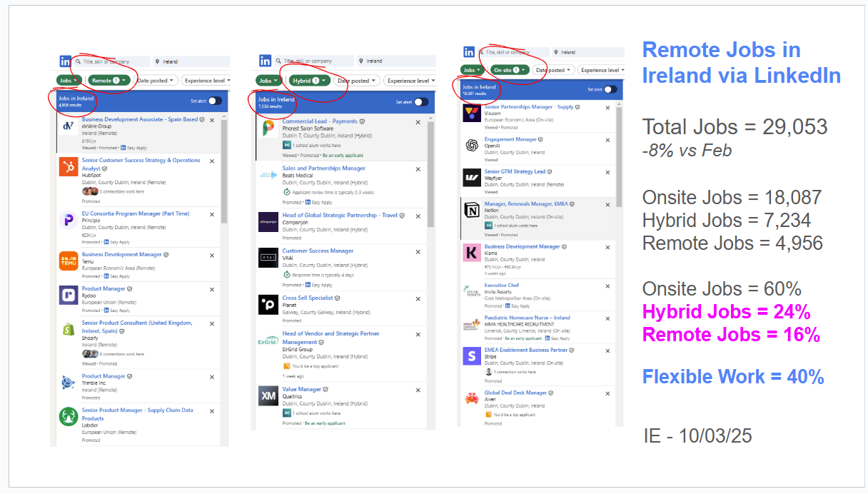868x494 pixels.
Task: Open Head of Global Strategic Partnership - Travel
Action: (x=340, y=215)
